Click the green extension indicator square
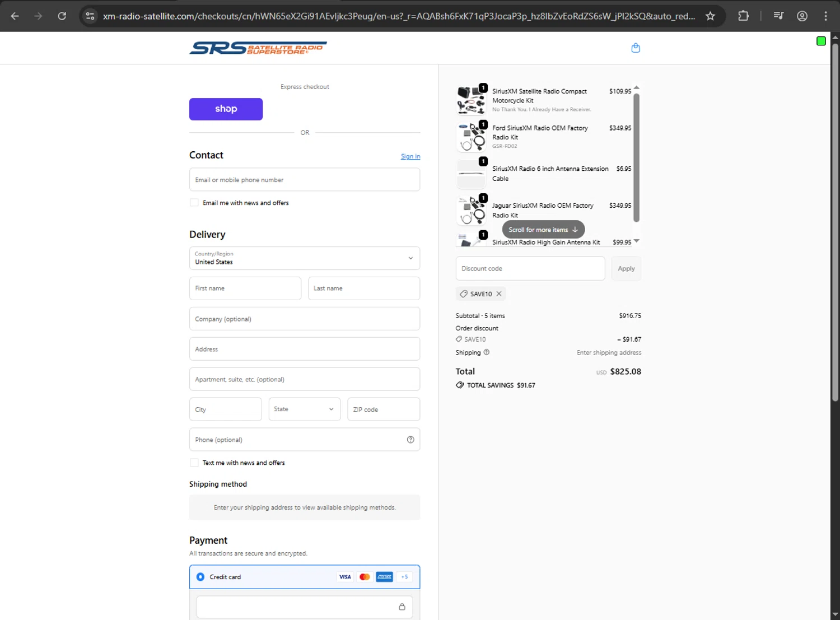The height and width of the screenshot is (620, 840). click(x=821, y=41)
